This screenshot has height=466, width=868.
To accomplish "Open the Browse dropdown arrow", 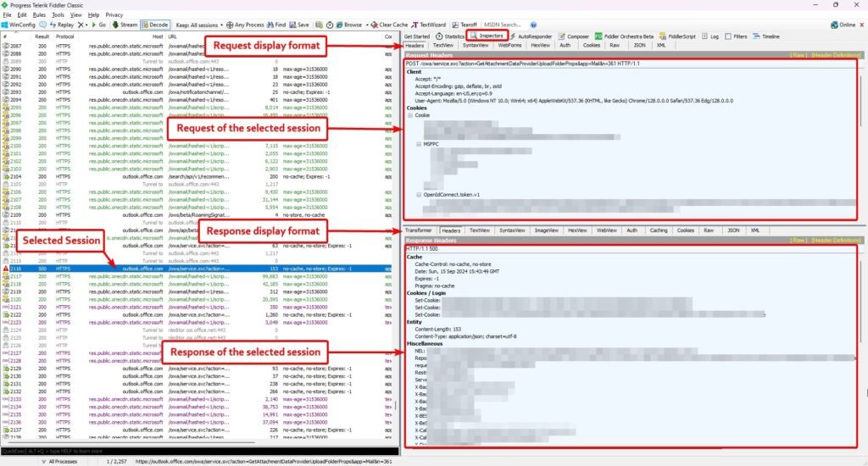I will 366,25.
